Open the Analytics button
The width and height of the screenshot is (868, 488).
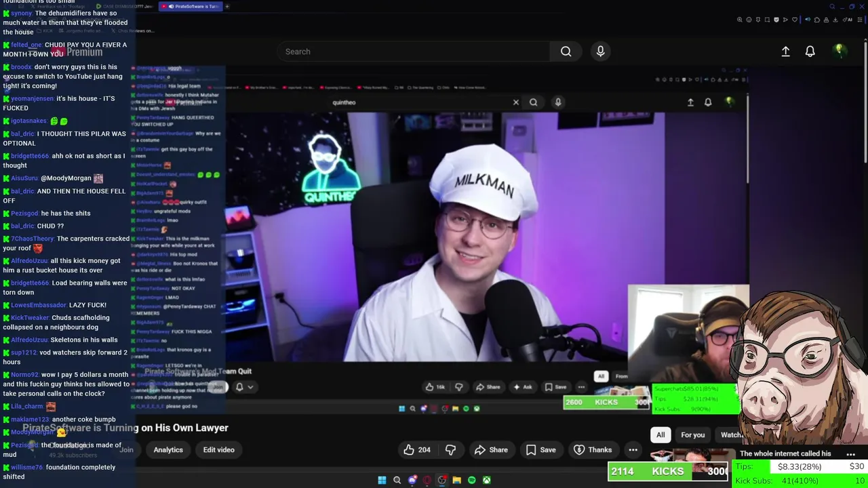point(168,449)
